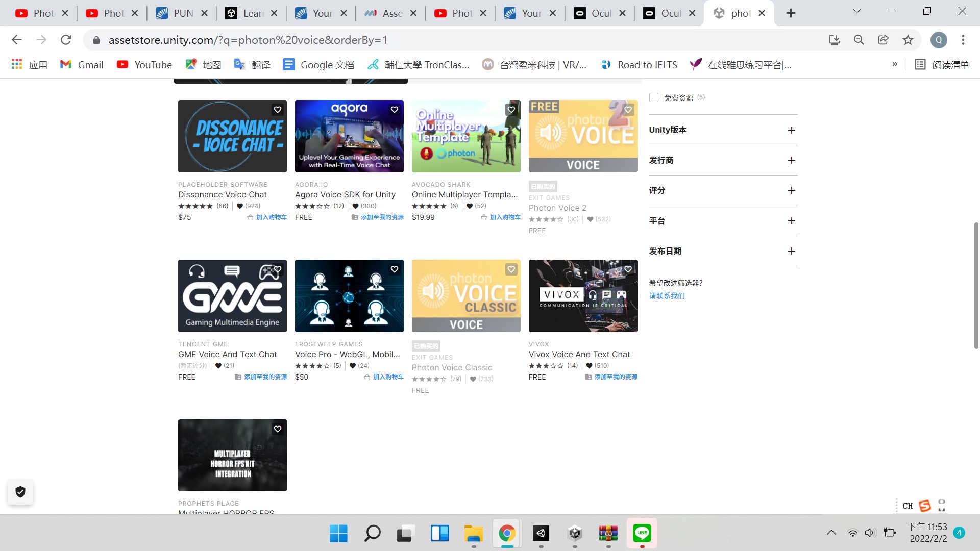Open 地图 maps bookmark
This screenshot has width=980, height=551.
pyautogui.click(x=203, y=65)
